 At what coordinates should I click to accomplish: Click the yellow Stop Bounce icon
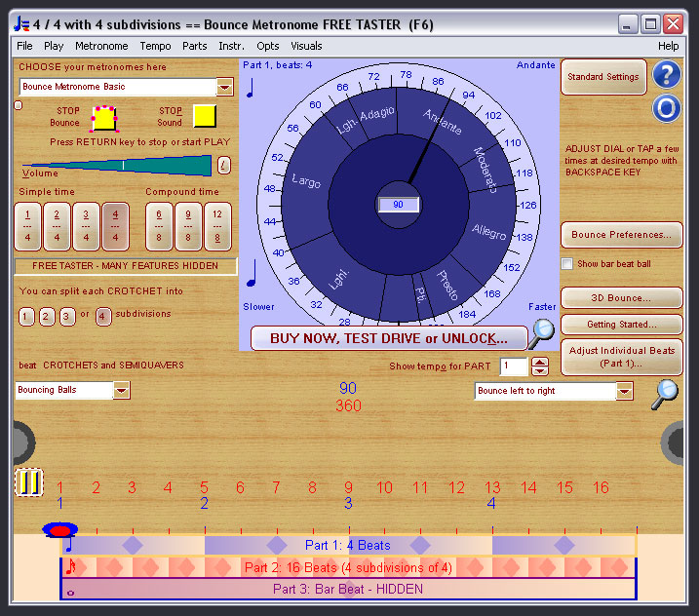point(104,118)
